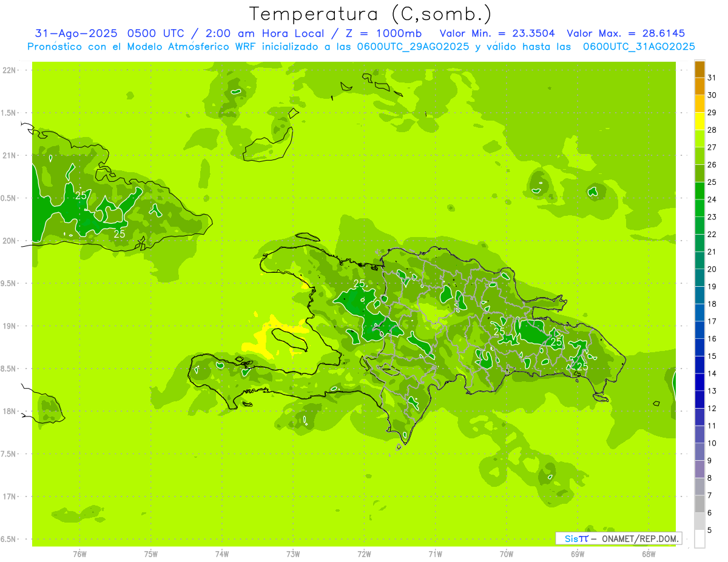Viewport: 728px width, 562px height.
Task: Click the '73W' longitude label
Action: pos(293,554)
